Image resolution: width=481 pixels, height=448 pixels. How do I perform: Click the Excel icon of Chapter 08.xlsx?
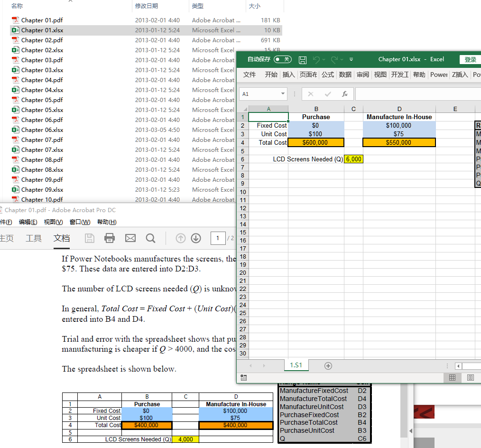point(15,170)
